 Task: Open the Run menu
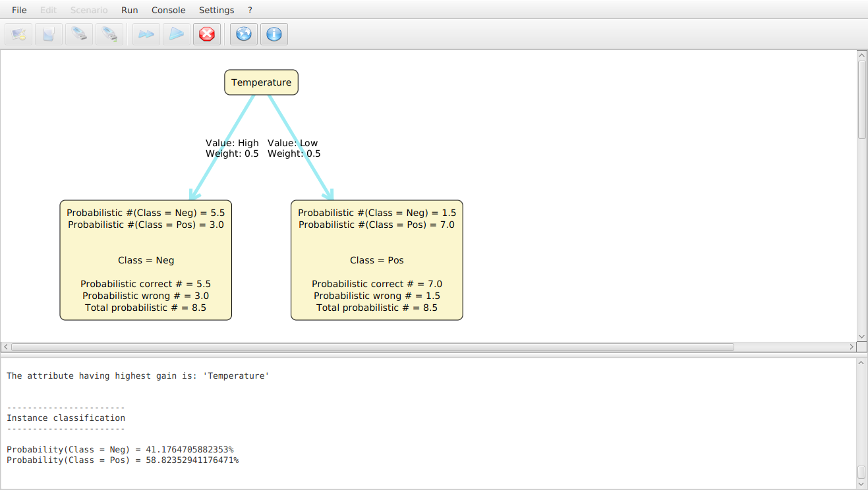pos(130,10)
